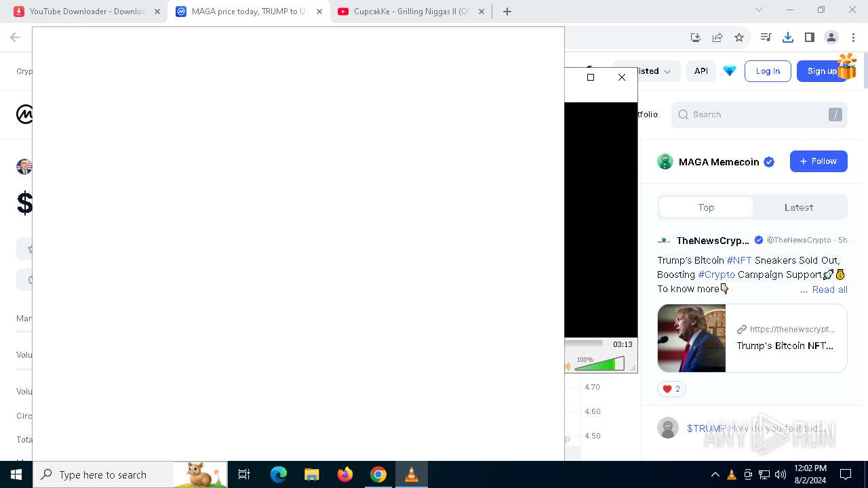Click the Log In button
Viewport: 868px width, 488px height.
point(768,71)
